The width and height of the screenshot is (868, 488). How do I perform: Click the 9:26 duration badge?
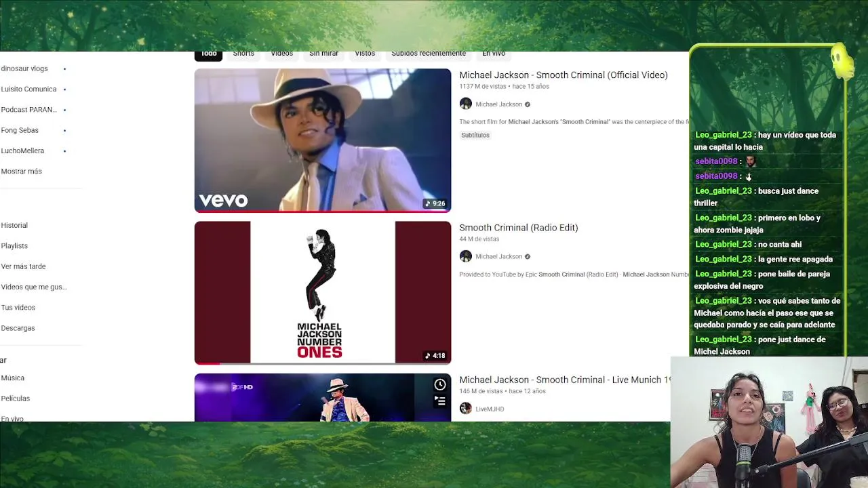pos(435,203)
